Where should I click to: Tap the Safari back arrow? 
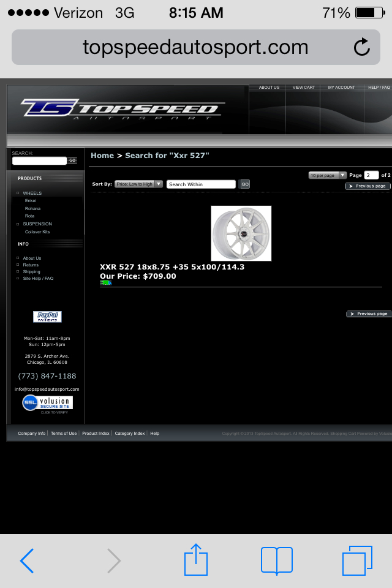[26, 560]
